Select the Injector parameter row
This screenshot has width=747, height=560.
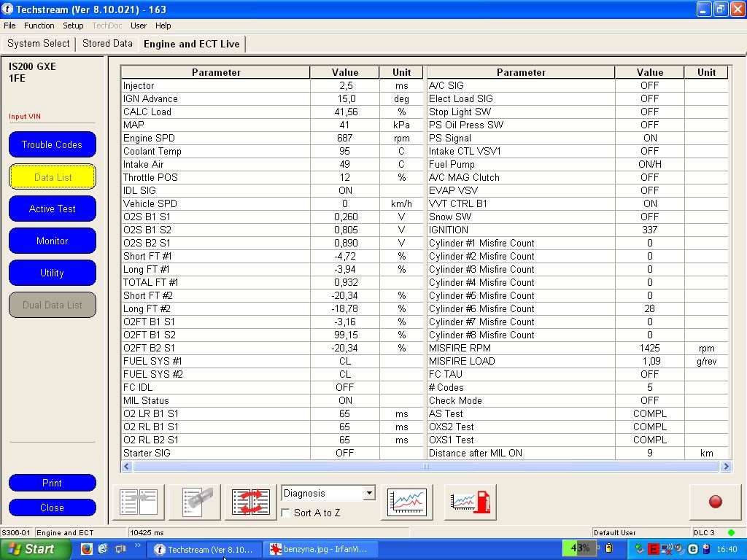273,86
